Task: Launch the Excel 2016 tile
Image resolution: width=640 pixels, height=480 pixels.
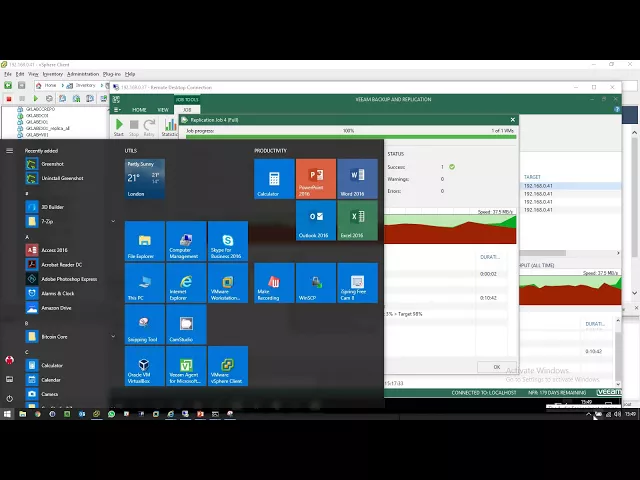Action: [x=357, y=220]
